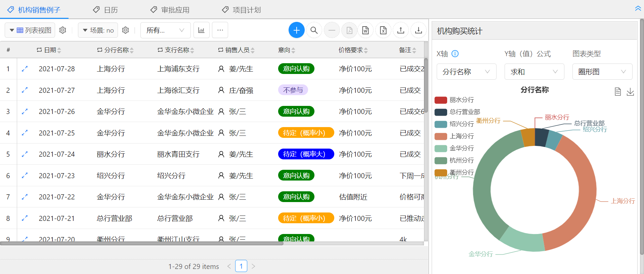Toggle 金华分行 legend item

coord(454,148)
